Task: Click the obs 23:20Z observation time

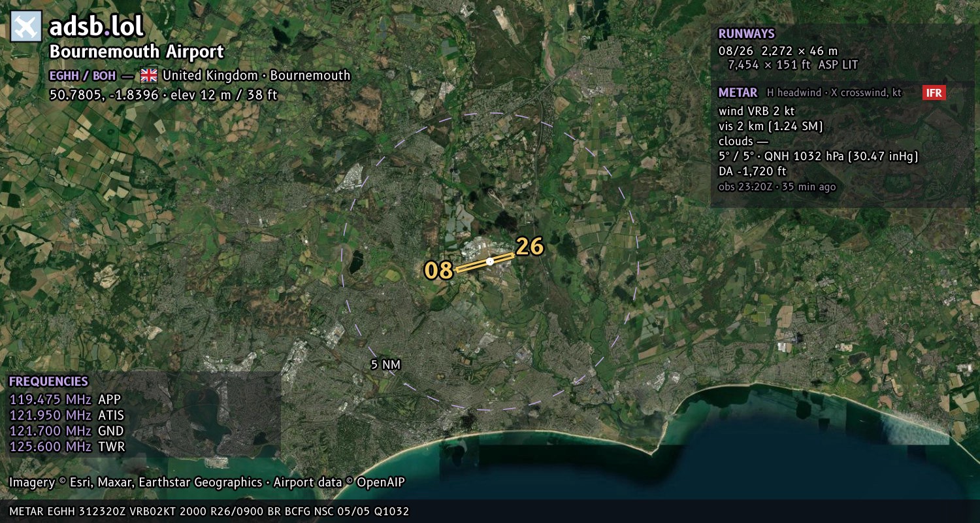Action: [x=777, y=187]
